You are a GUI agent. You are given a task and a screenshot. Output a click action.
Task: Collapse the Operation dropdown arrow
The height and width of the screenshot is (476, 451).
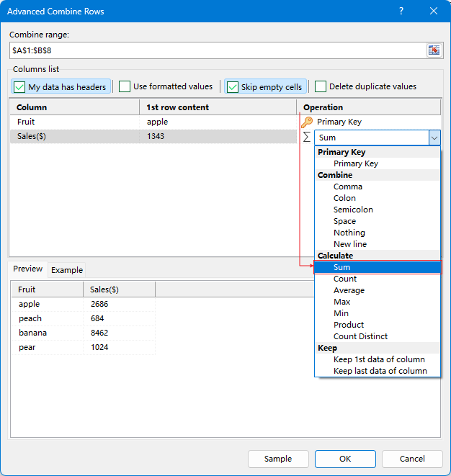434,138
